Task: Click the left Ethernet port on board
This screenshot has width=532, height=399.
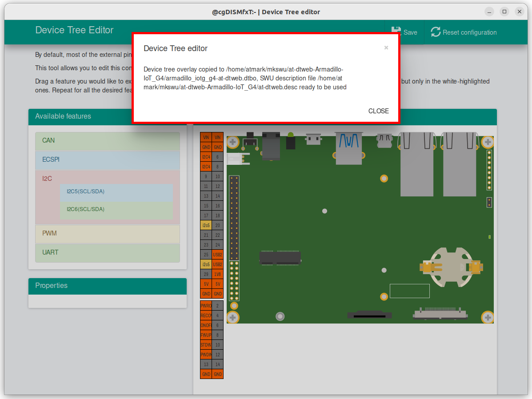Action: coord(416,164)
